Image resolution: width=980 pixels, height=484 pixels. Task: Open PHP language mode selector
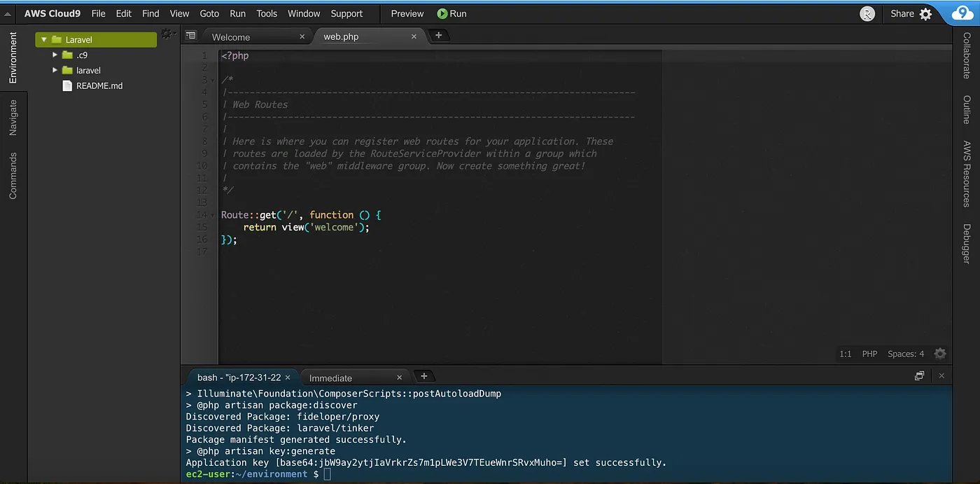tap(869, 354)
